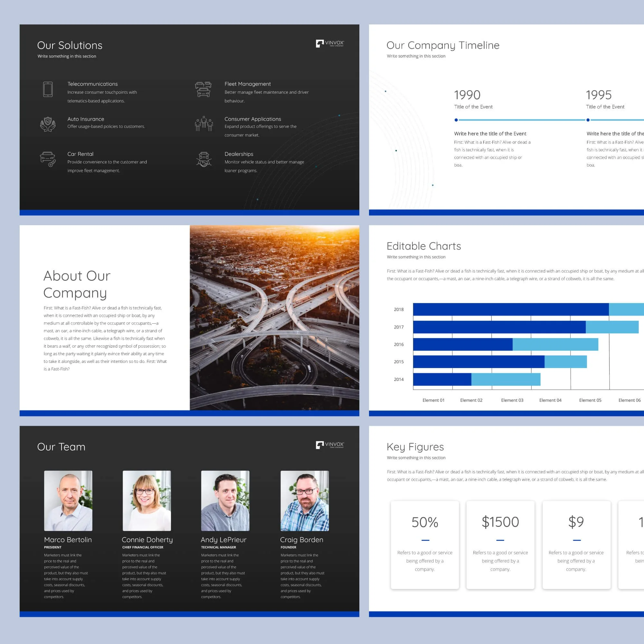This screenshot has width=644, height=644.
Task: Click the About Our Company heading
Action: pyautogui.click(x=77, y=284)
